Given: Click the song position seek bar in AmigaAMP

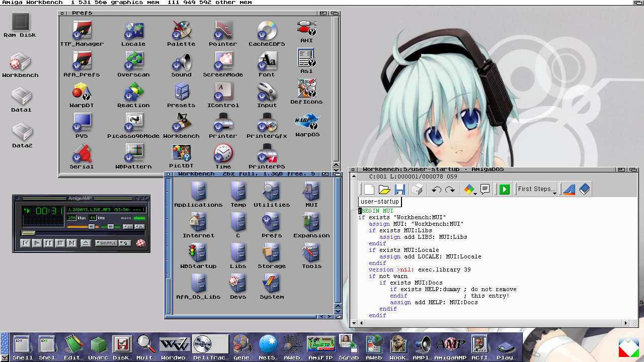Looking at the screenshot, I should (x=83, y=233).
